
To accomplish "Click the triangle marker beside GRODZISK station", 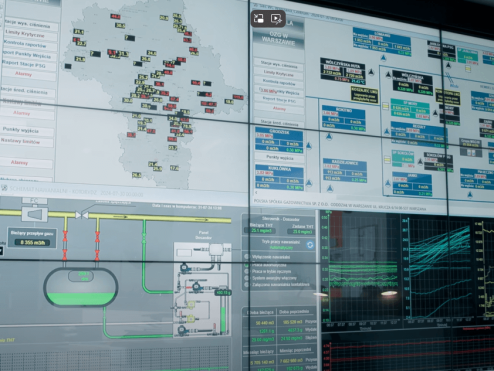I will pos(309,146).
